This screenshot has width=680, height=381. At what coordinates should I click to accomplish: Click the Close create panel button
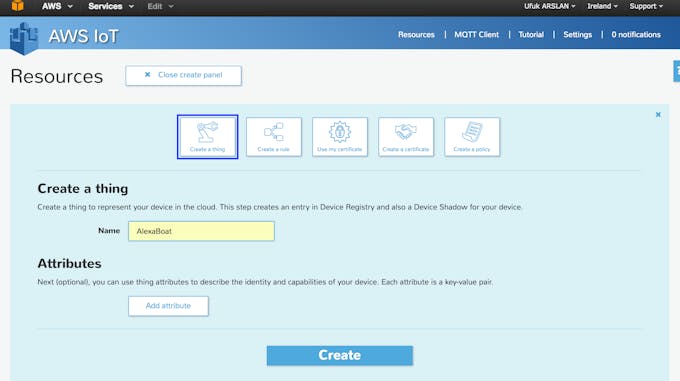pos(183,75)
